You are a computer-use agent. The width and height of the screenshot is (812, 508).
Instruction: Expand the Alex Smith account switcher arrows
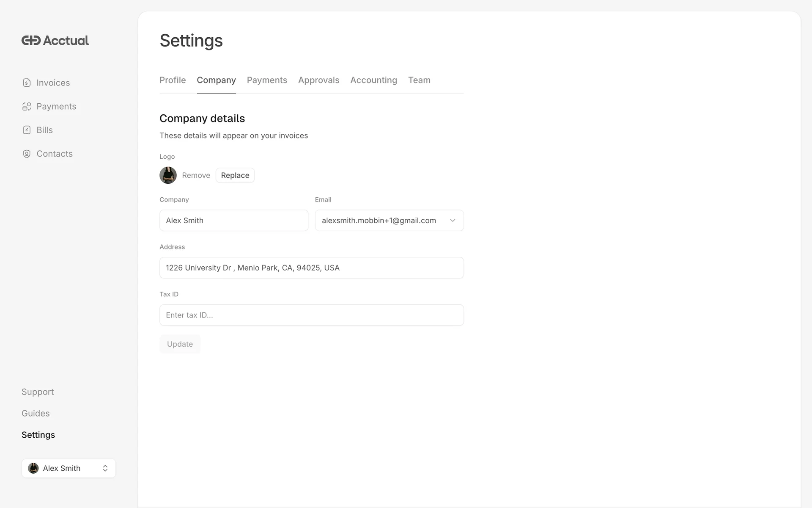pos(105,468)
